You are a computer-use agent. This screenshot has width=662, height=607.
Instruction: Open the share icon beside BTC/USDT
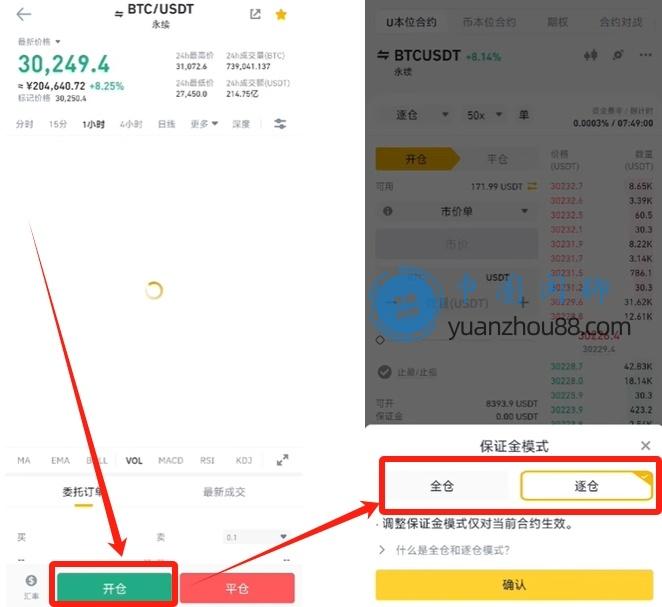point(255,14)
